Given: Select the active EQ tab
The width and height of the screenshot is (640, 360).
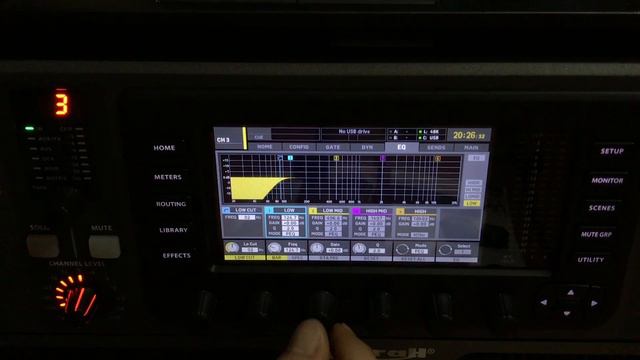Looking at the screenshot, I should click(x=402, y=147).
